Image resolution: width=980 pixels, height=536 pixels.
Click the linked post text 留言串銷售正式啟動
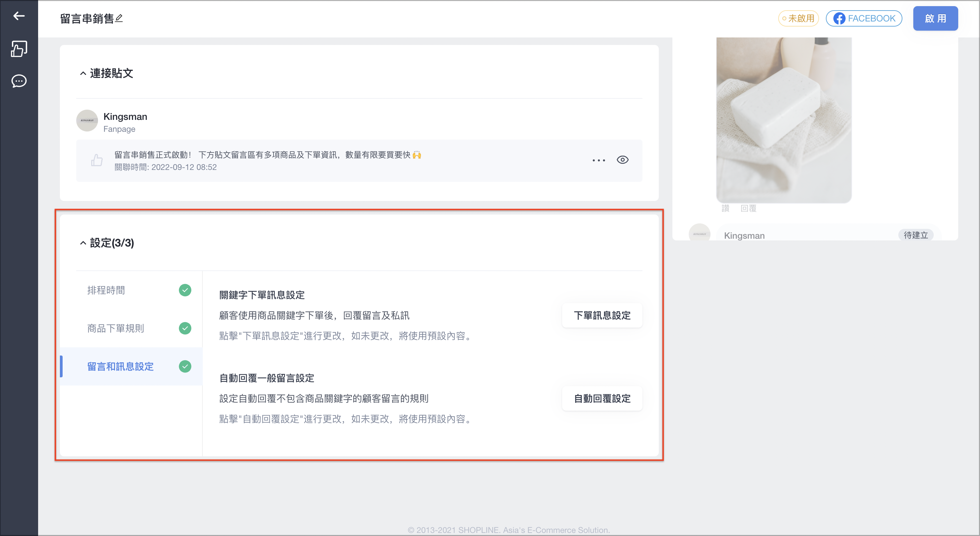(x=268, y=155)
